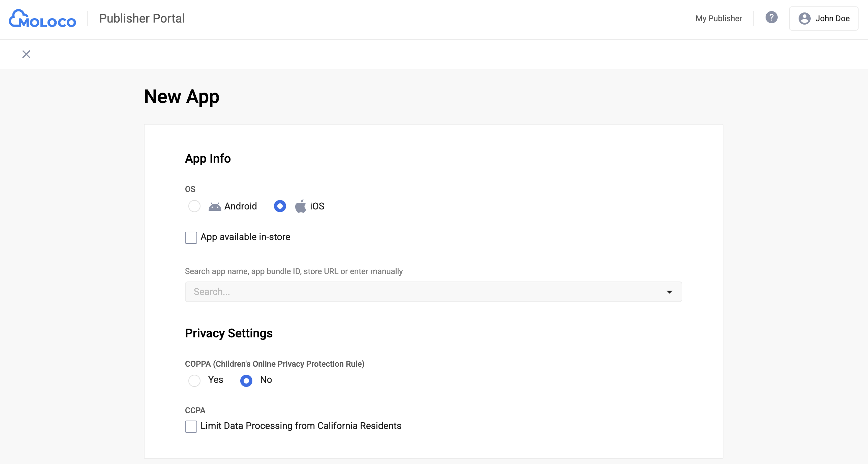Open the My Publisher menu item

click(x=718, y=19)
